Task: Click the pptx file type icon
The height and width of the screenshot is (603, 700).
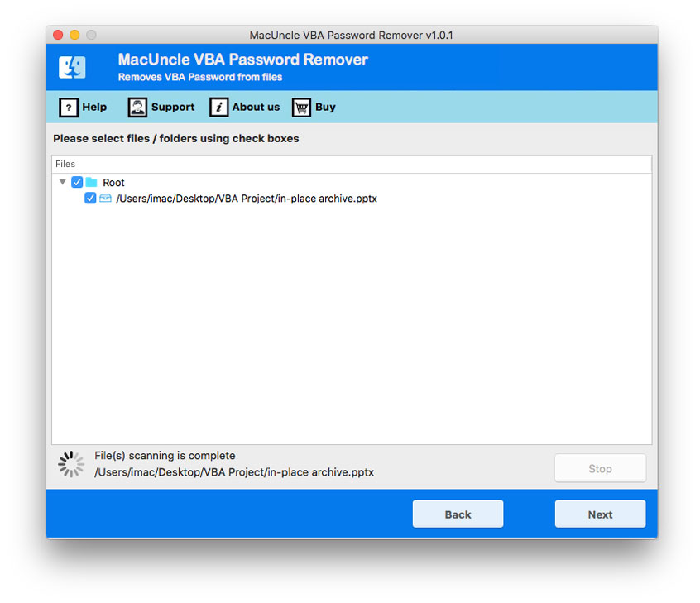Action: coord(105,199)
